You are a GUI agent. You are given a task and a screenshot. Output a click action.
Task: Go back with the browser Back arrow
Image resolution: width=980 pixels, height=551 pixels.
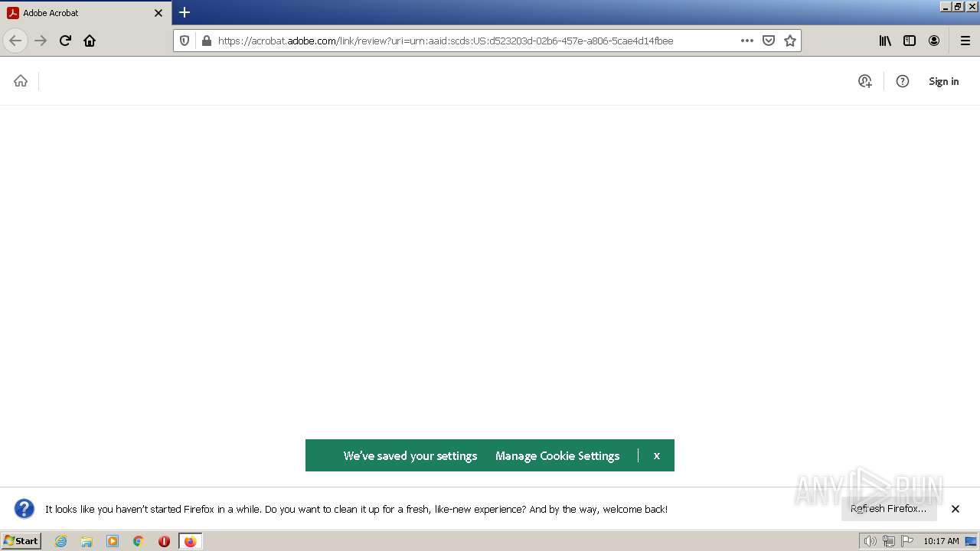tap(15, 41)
